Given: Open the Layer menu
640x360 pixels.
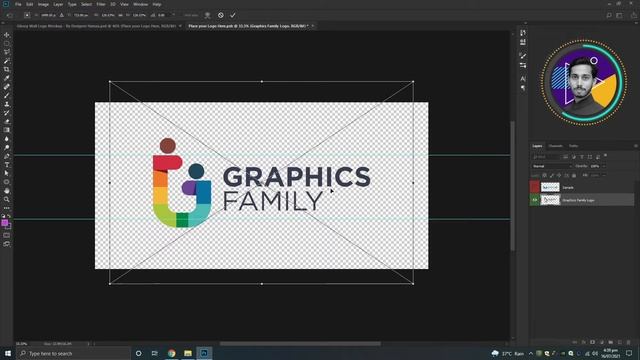Looking at the screenshot, I should pyautogui.click(x=58, y=4).
